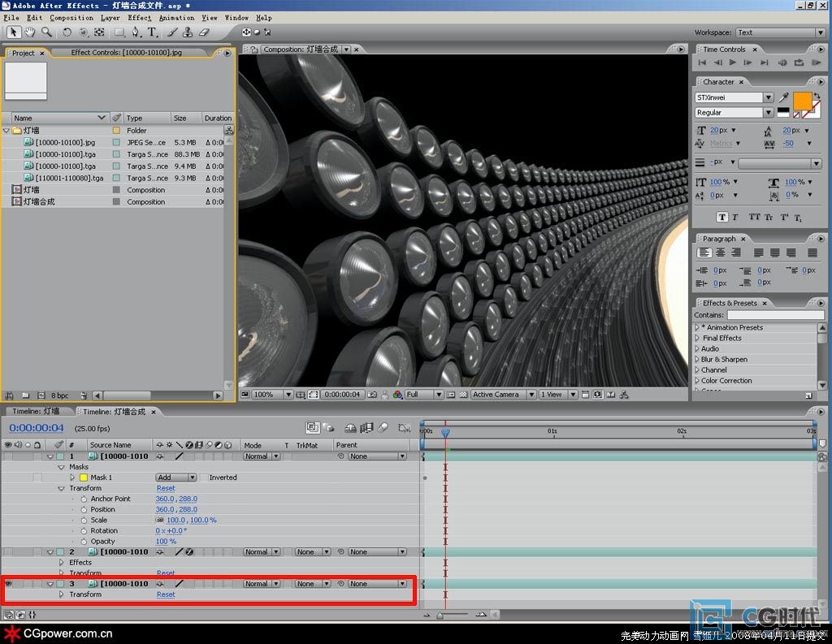Select the Pan Behind tool
This screenshot has height=644, width=832.
(x=99, y=32)
